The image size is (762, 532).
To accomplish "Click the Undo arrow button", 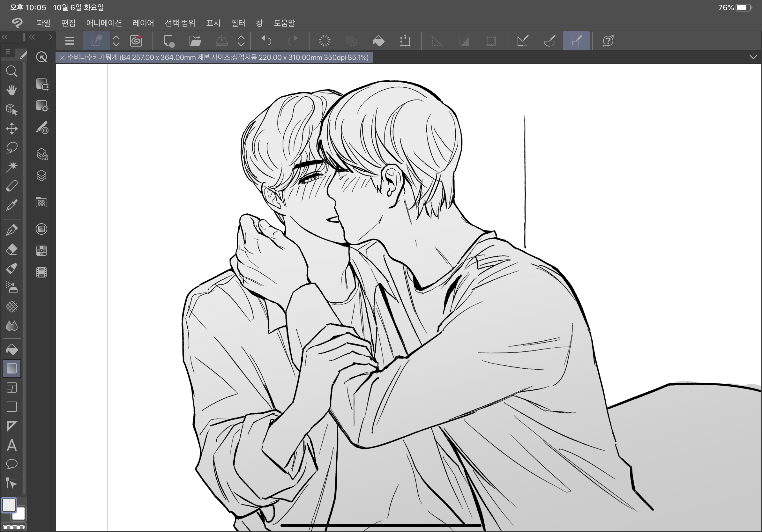I will click(266, 41).
